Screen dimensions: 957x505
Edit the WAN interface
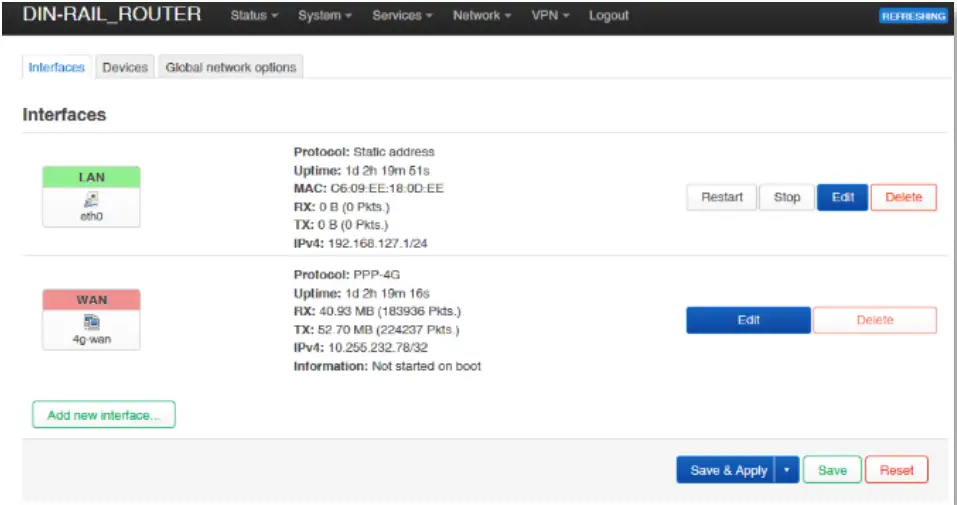tap(748, 320)
